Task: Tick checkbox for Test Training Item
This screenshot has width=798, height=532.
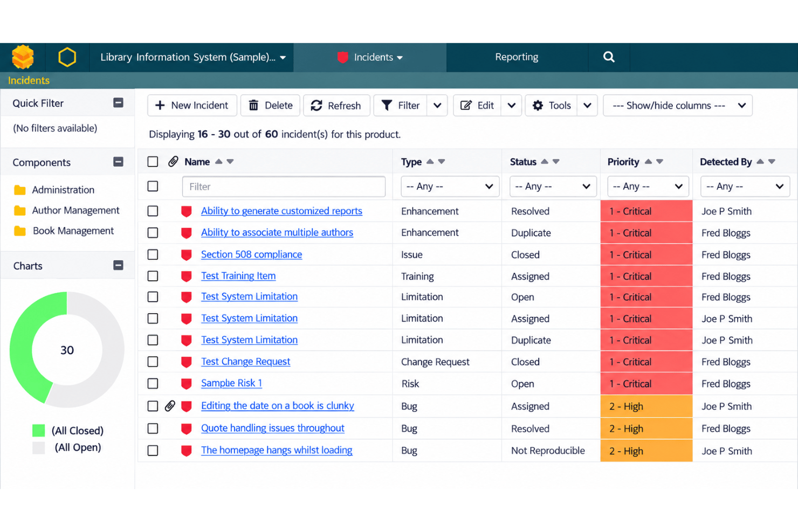Action: click(153, 276)
